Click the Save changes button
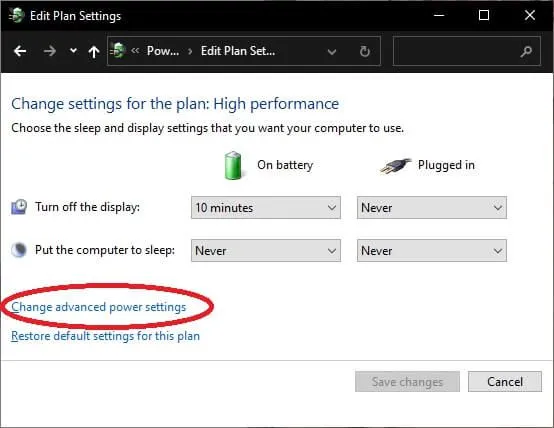The width and height of the screenshot is (554, 428). 407,382
